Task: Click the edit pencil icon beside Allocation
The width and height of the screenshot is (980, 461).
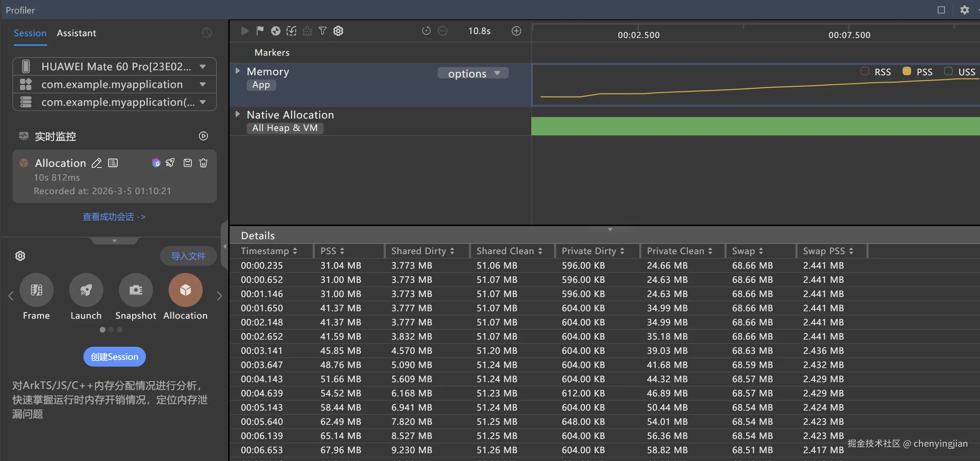Action: point(97,163)
